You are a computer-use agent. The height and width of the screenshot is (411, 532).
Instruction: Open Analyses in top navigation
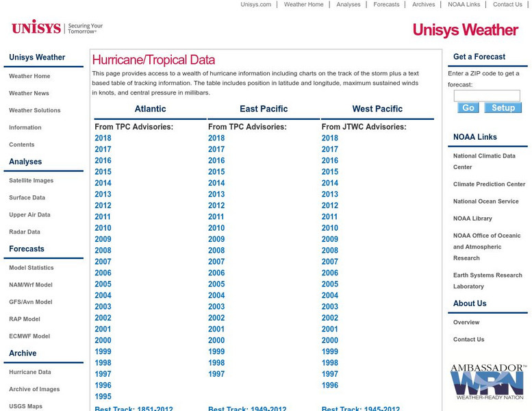pos(349,4)
